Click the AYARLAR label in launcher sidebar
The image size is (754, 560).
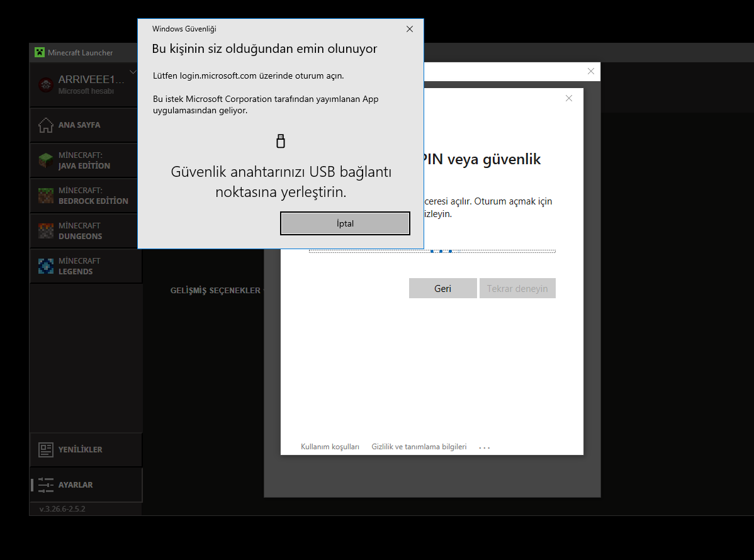coord(76,484)
